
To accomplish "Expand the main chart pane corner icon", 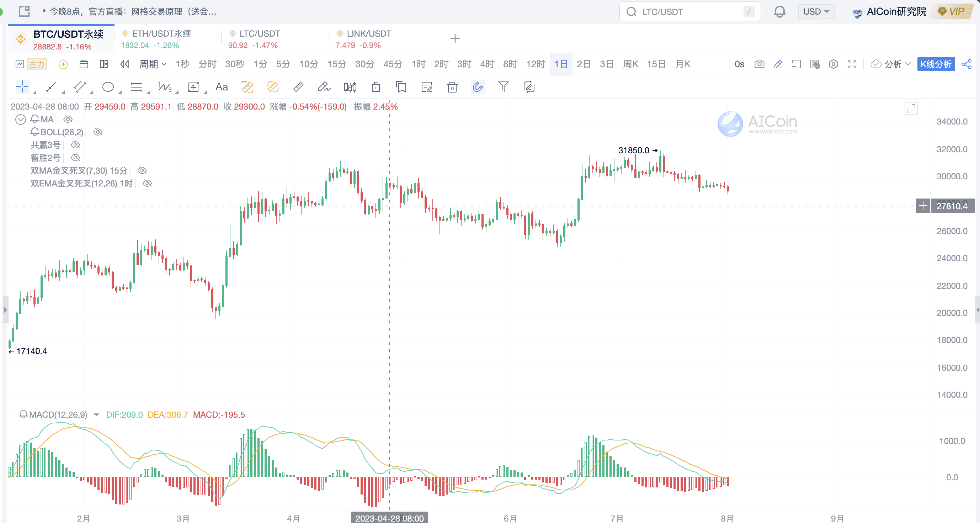I will point(911,109).
